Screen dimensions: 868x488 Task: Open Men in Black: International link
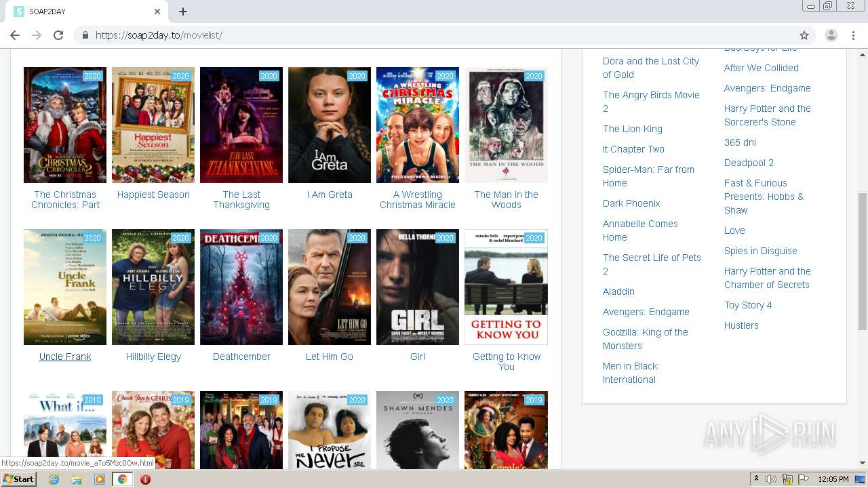click(x=631, y=373)
